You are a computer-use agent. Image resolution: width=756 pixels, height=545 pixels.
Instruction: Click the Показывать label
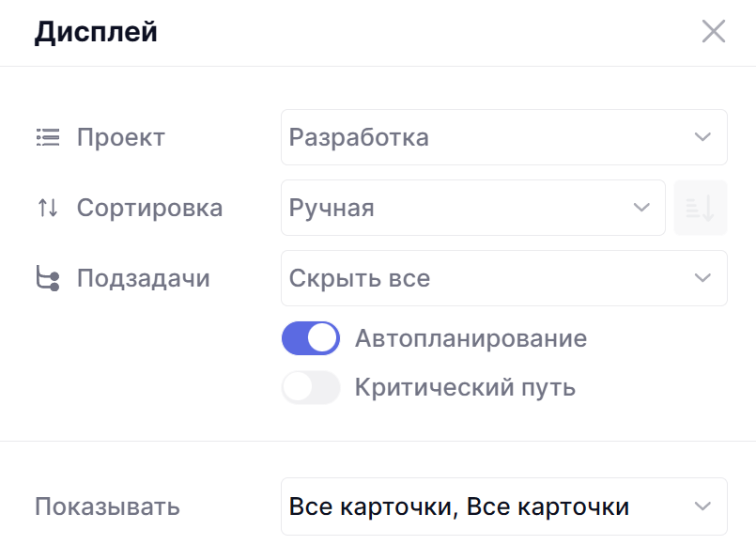(107, 507)
